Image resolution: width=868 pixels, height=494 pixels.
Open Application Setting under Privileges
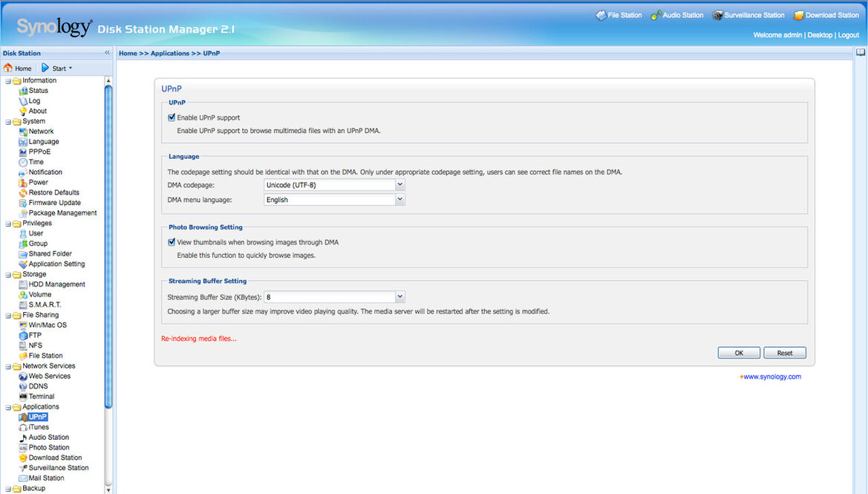(56, 264)
